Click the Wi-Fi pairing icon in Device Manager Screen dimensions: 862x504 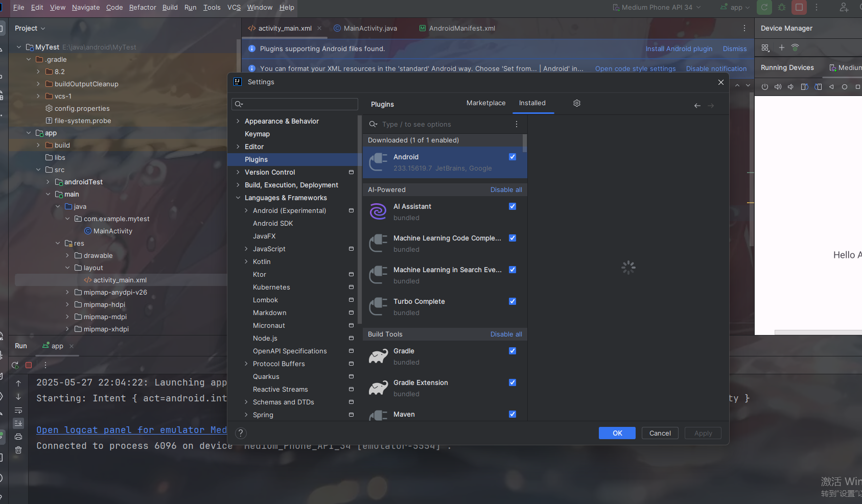pos(795,47)
